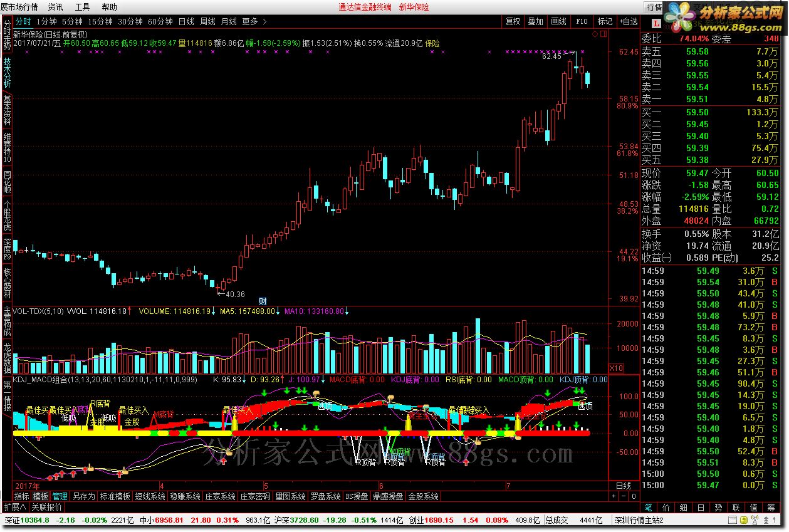Click 深圳行情主站2 server status text
Viewport: 789px width, 532px height.
click(x=638, y=520)
